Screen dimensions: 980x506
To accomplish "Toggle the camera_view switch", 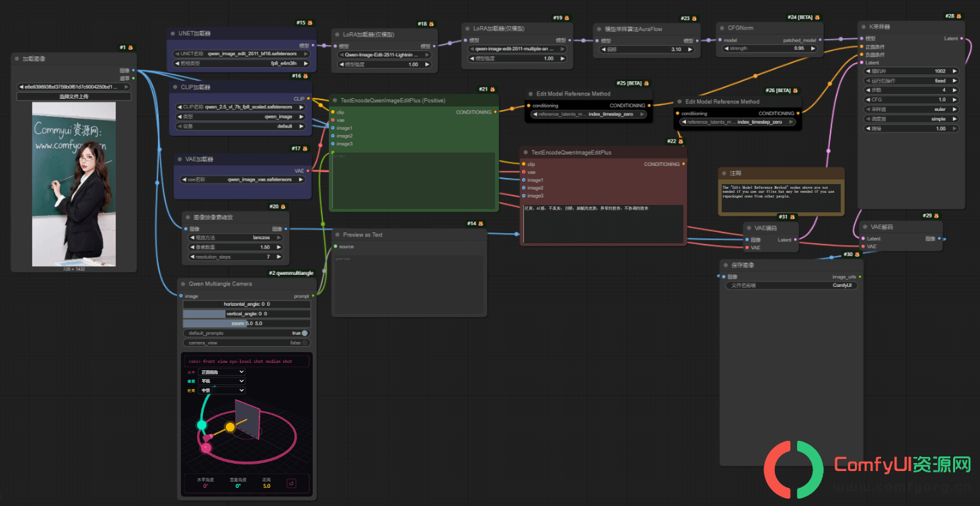I will (x=305, y=343).
